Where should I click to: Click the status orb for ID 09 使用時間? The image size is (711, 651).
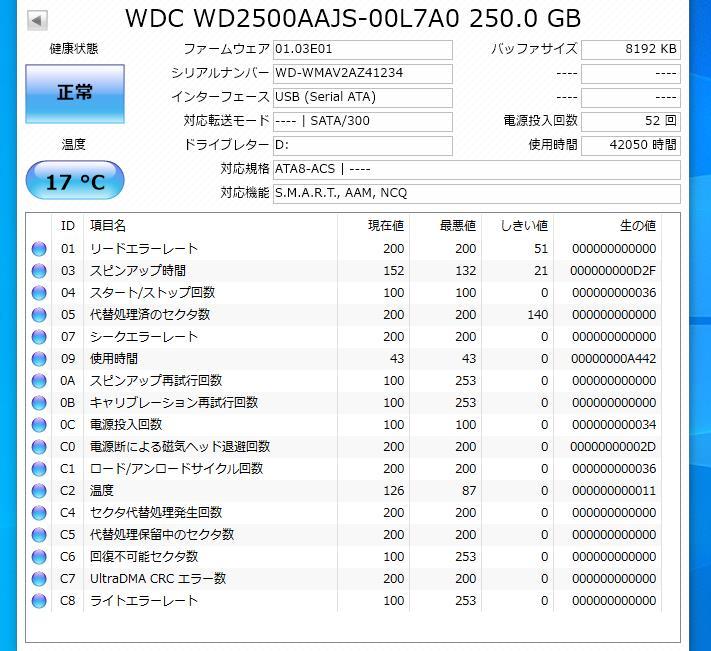pos(39,359)
